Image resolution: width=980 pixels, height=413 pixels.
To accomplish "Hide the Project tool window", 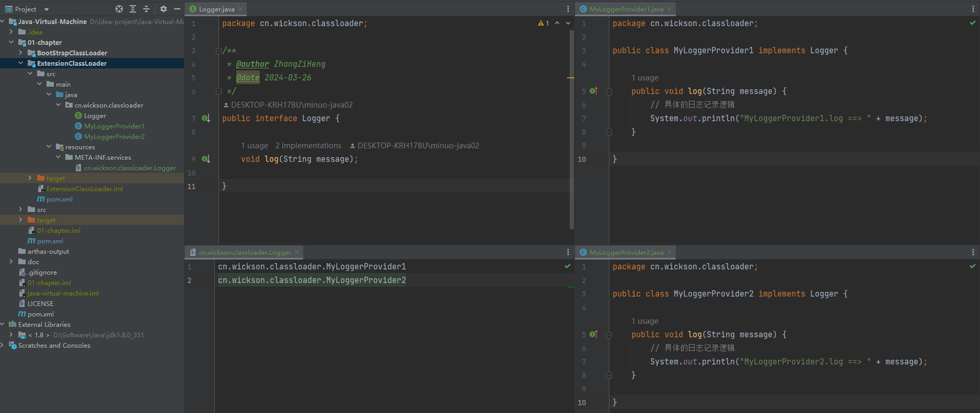I will [x=177, y=9].
